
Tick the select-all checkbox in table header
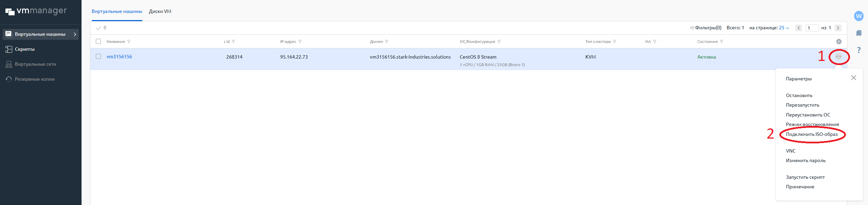[99, 42]
